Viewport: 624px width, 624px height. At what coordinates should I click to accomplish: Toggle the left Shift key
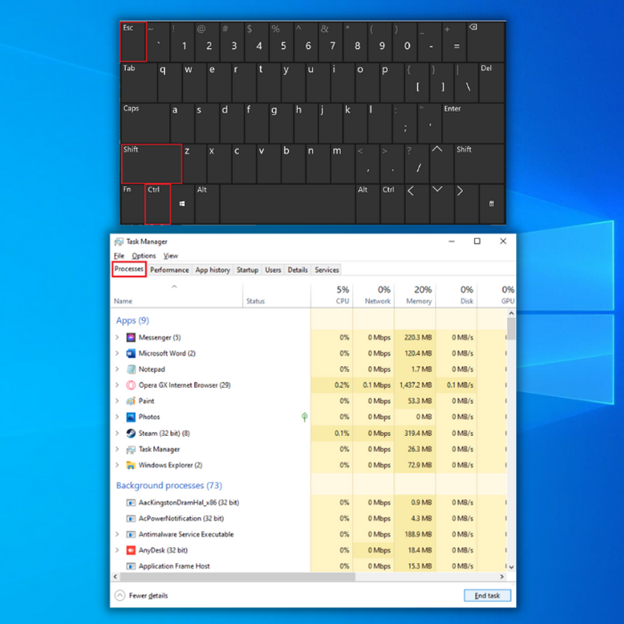point(151,164)
